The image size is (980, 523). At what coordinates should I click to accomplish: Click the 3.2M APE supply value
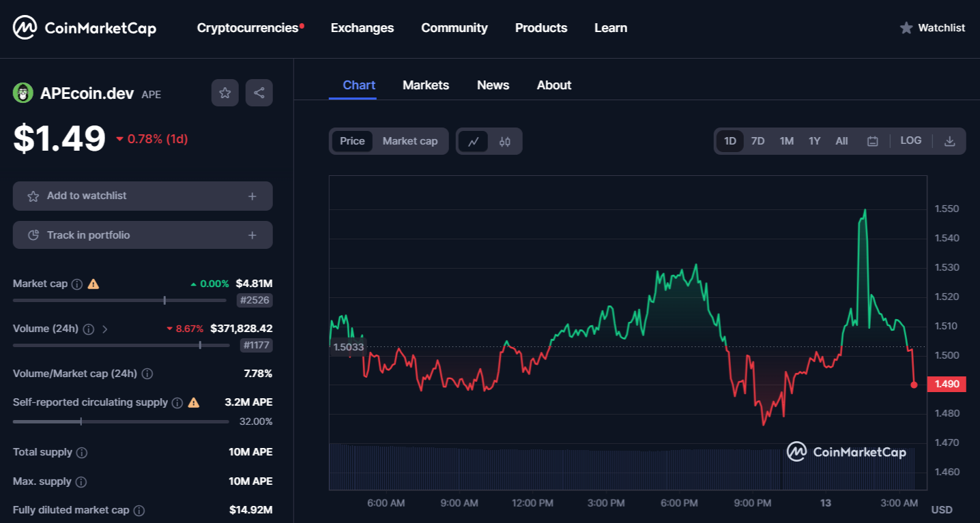click(249, 402)
